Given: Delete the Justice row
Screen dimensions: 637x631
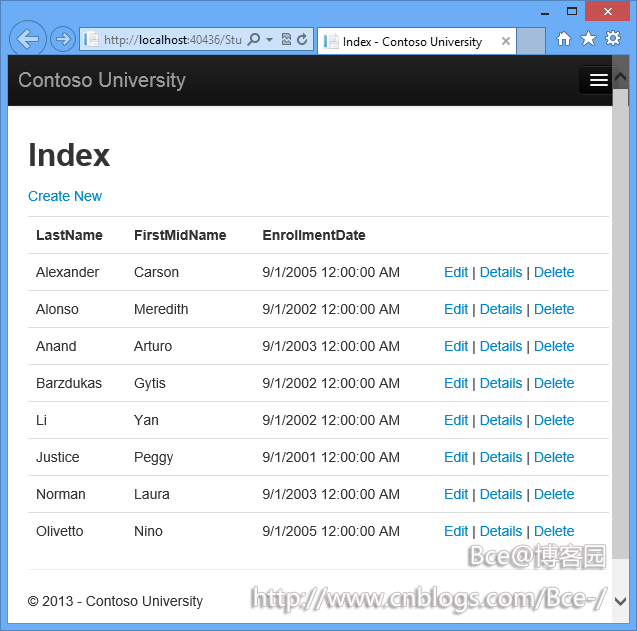Looking at the screenshot, I should pyautogui.click(x=554, y=457).
